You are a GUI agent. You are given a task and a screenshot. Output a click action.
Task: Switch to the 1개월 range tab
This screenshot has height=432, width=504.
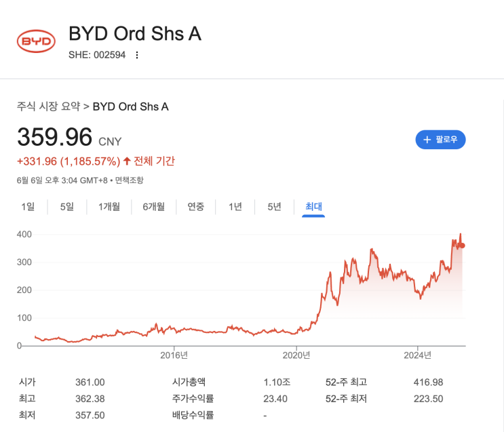click(x=109, y=207)
